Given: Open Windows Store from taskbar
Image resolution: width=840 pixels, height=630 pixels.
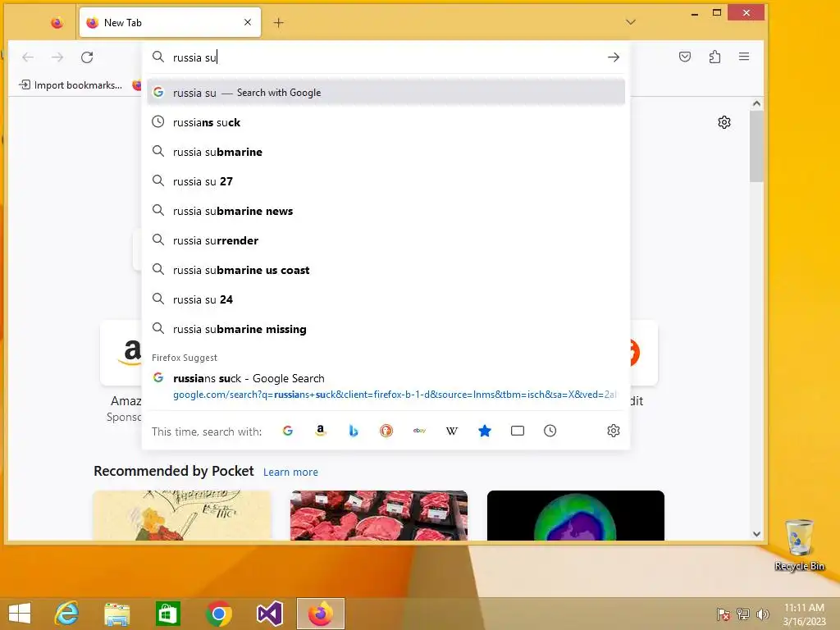Looking at the screenshot, I should pos(167,614).
